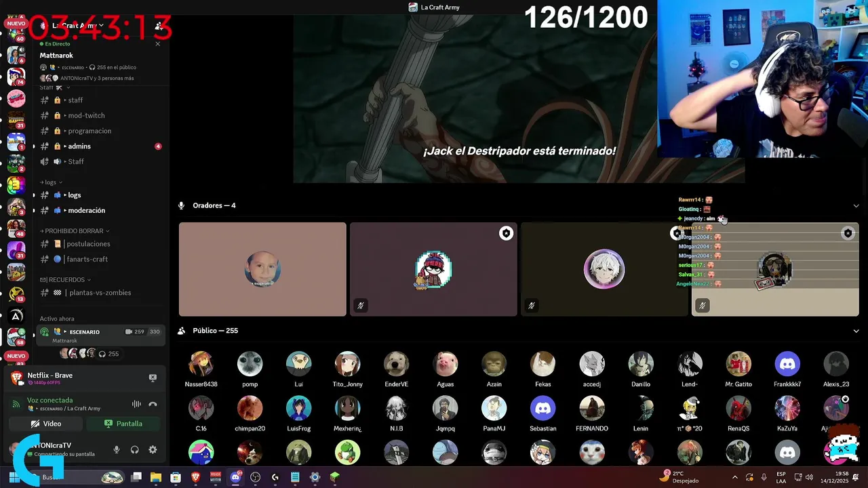
Task: Click the Danillo audience name
Action: point(641,384)
